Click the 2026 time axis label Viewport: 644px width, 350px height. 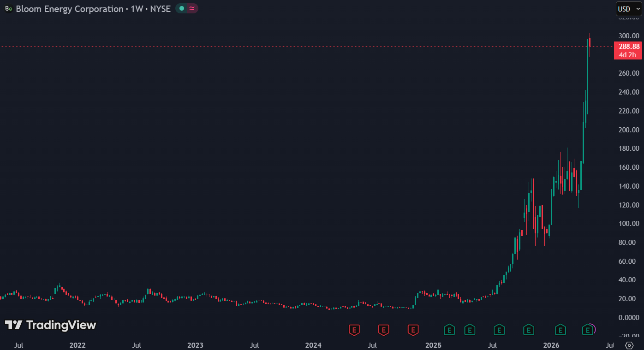click(x=551, y=345)
